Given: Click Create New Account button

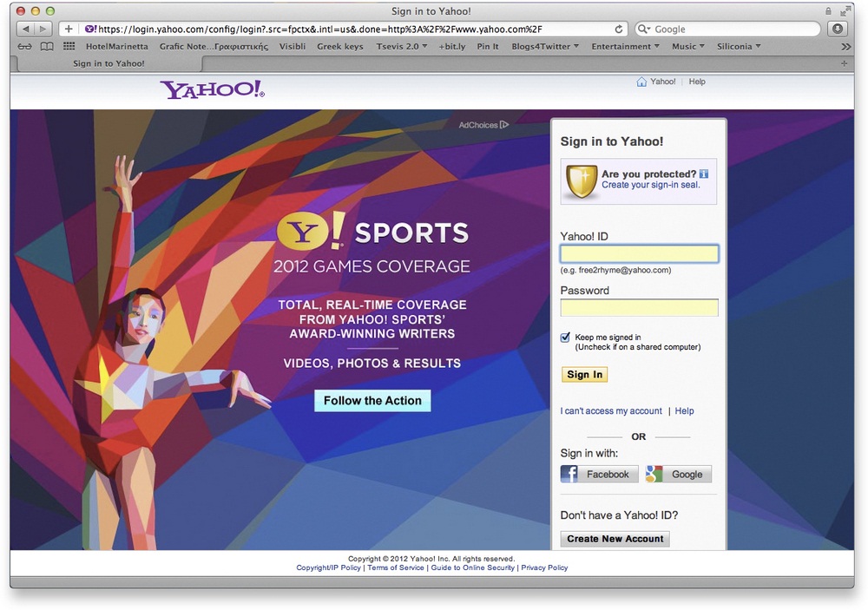Looking at the screenshot, I should click(615, 539).
